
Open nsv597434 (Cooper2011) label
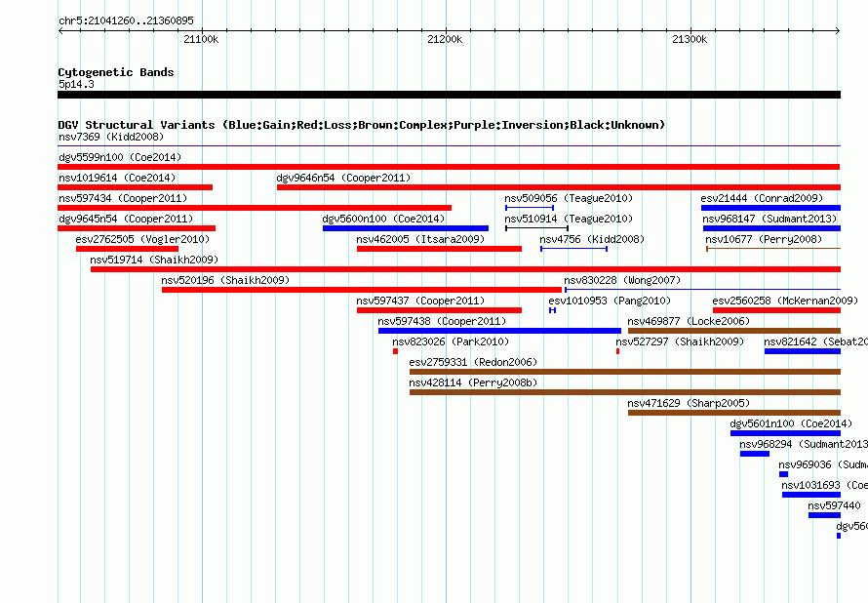pos(123,198)
